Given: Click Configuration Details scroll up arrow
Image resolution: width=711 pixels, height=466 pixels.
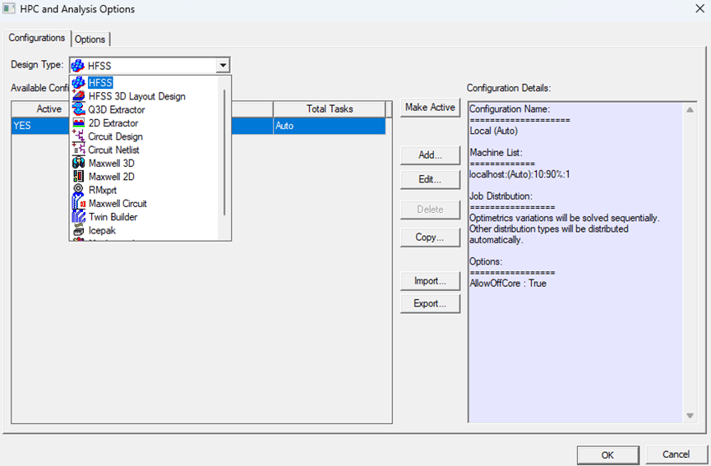Looking at the screenshot, I should (690, 110).
